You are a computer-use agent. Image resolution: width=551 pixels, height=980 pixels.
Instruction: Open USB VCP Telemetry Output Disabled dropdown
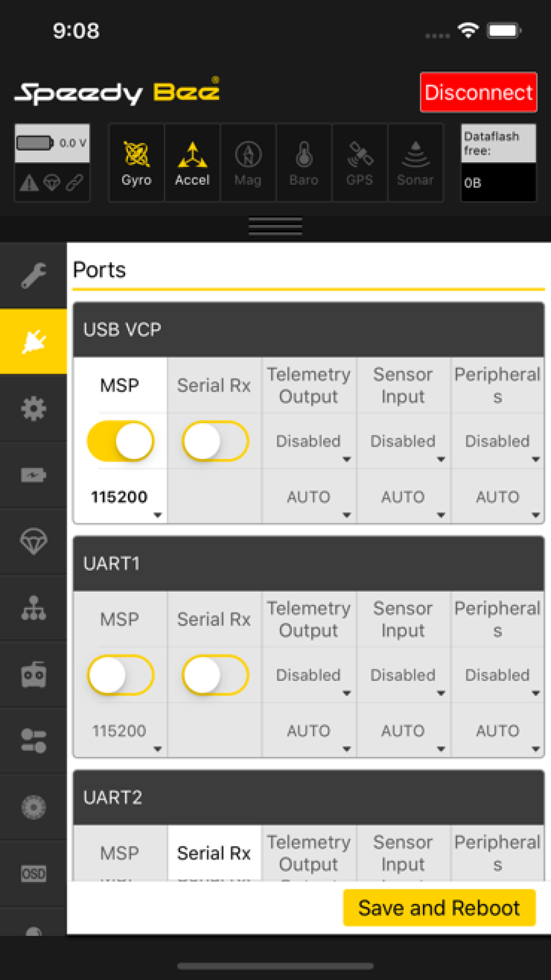pos(309,442)
